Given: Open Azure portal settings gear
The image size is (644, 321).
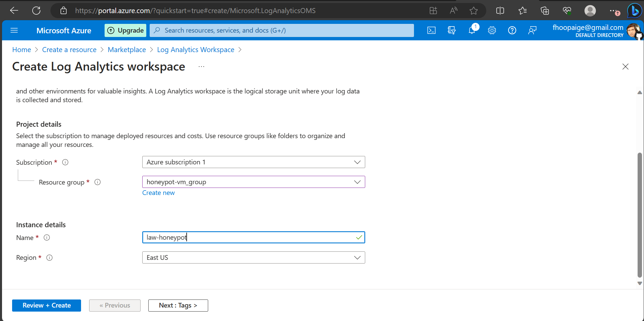Looking at the screenshot, I should [492, 30].
